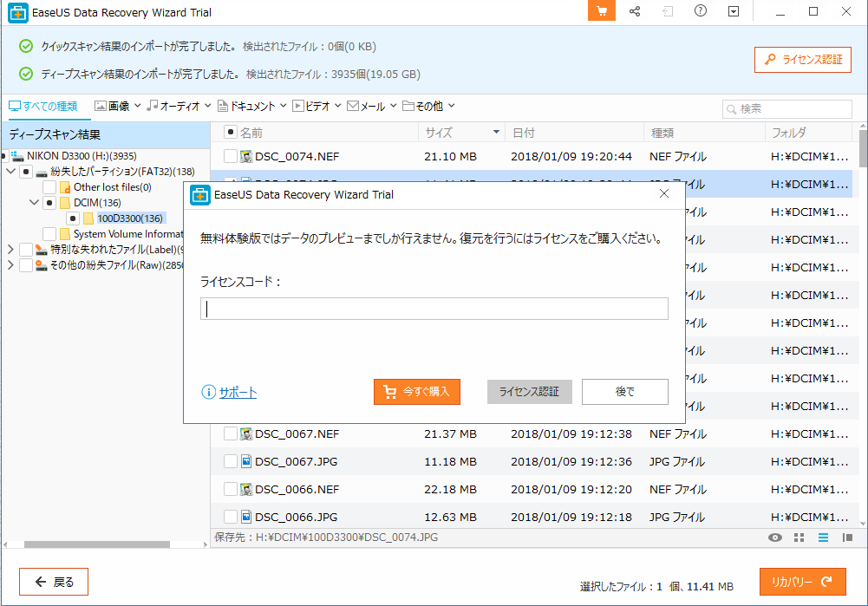
Task: Switch to detail pane view icon
Action: (x=847, y=538)
